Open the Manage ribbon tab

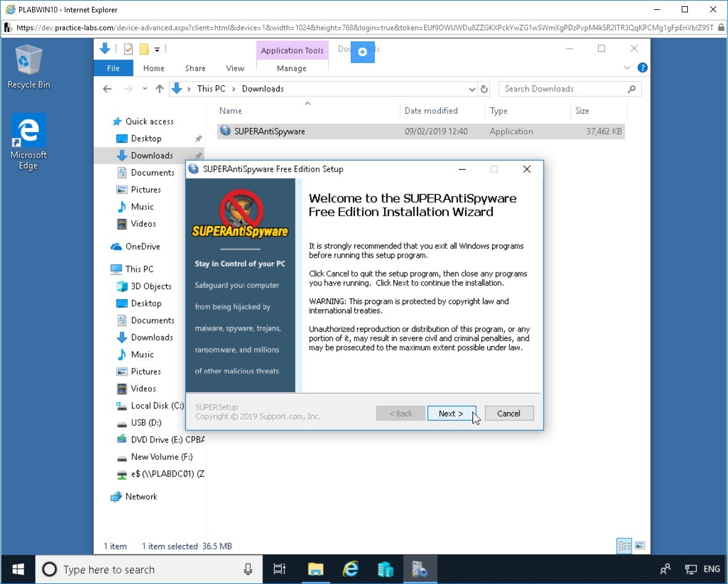pos(291,69)
